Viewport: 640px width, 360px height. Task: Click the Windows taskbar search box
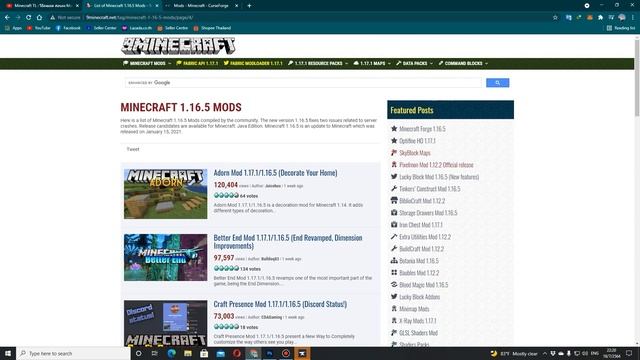point(73,353)
